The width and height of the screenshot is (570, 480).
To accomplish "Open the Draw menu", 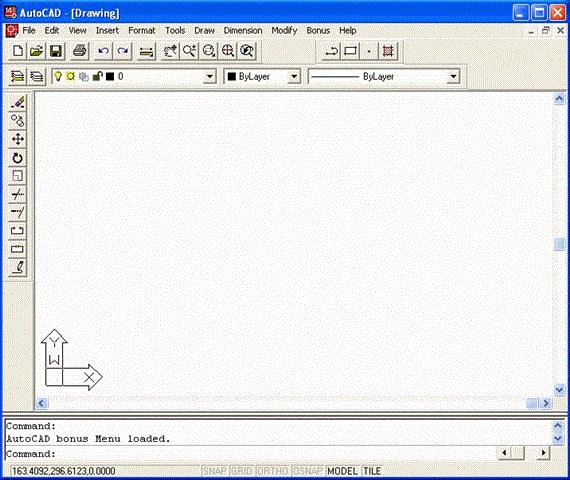I will click(x=204, y=31).
